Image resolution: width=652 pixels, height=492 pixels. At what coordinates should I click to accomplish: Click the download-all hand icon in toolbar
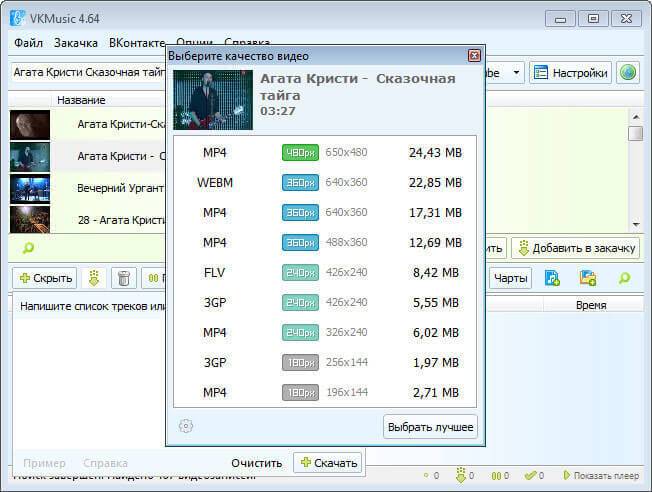pyautogui.click(x=94, y=278)
